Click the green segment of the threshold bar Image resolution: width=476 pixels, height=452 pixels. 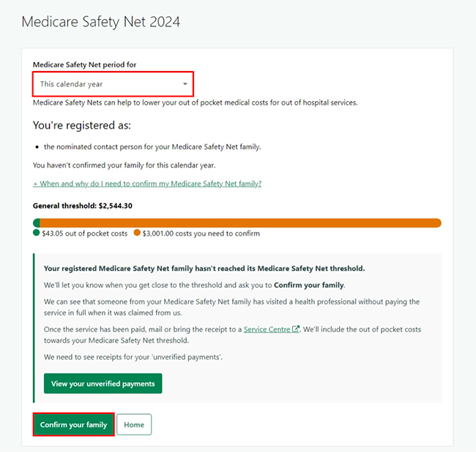coord(37,223)
